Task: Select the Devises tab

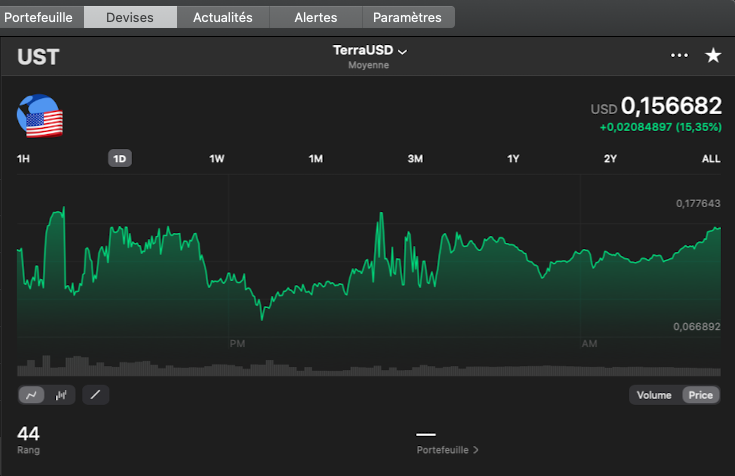Action: coord(130,17)
